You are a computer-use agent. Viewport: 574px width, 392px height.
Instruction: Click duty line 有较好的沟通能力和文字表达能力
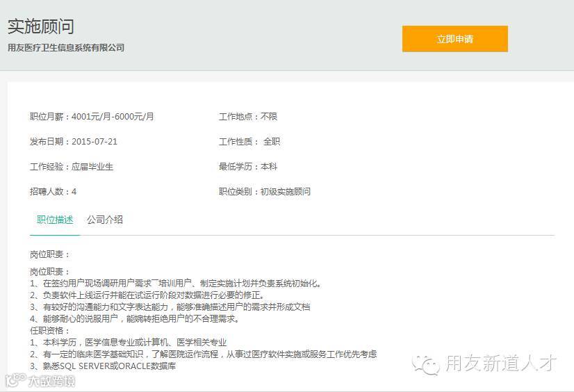(170, 307)
